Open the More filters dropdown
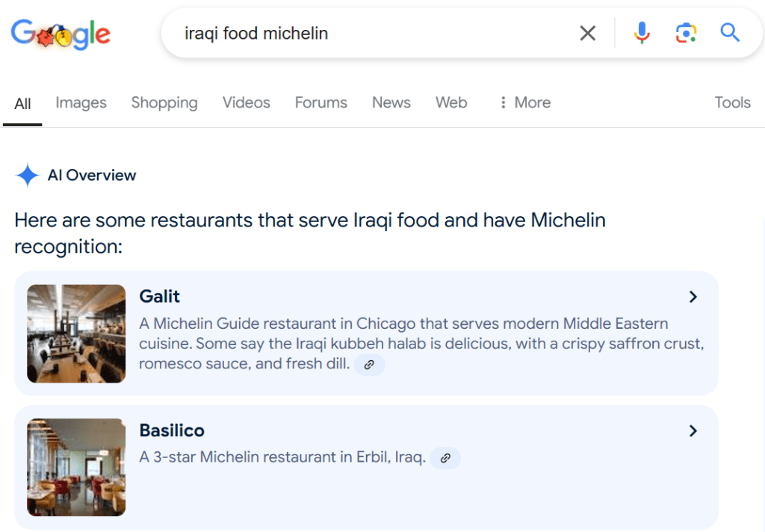 [x=525, y=102]
